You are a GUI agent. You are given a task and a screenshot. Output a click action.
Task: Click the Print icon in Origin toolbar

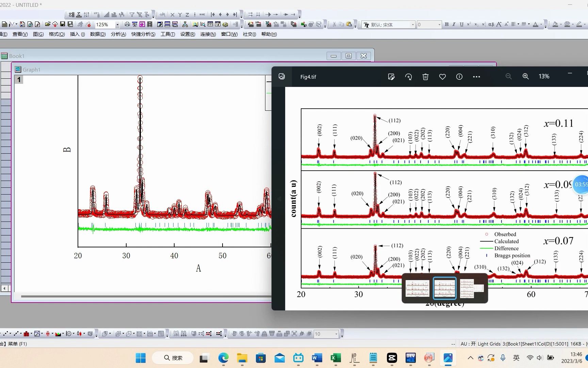click(127, 24)
